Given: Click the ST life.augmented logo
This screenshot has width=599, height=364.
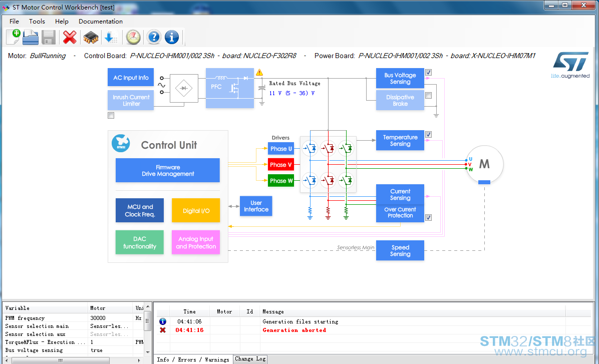Looking at the screenshot, I should tap(570, 65).
